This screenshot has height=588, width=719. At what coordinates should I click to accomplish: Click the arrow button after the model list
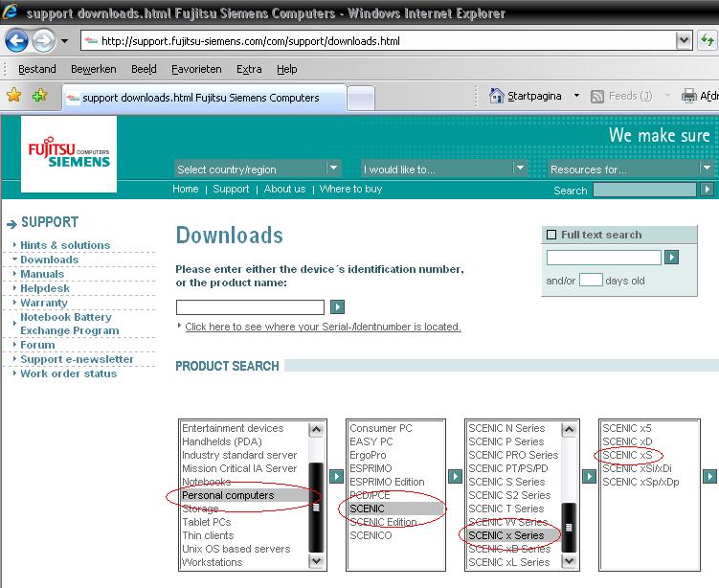[709, 477]
